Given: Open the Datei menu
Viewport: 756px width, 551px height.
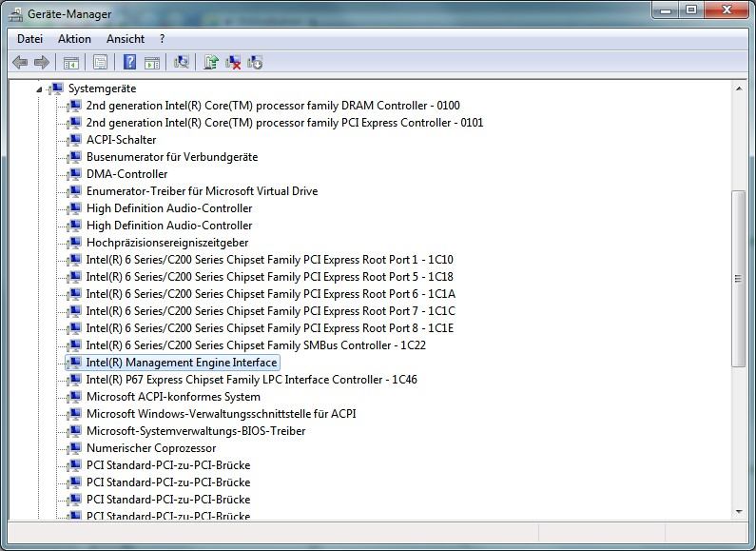Looking at the screenshot, I should [x=29, y=39].
